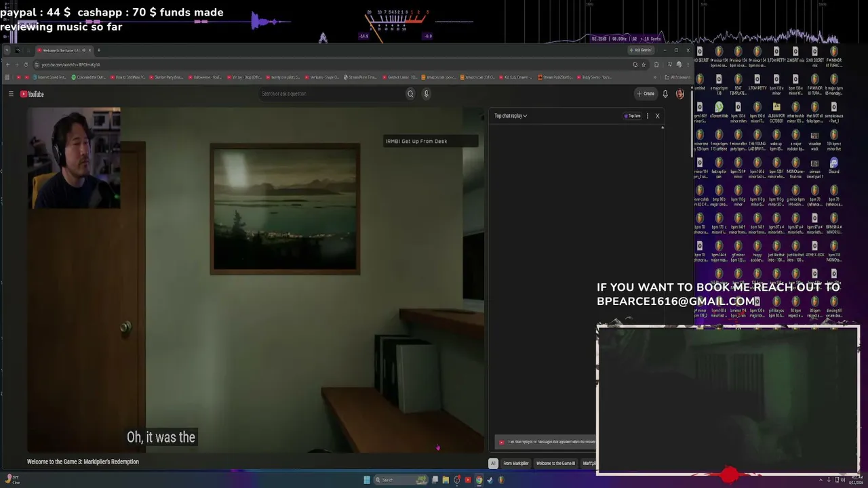Select the 'From Markiplier' filter chip
The image size is (868, 488).
coord(515,464)
